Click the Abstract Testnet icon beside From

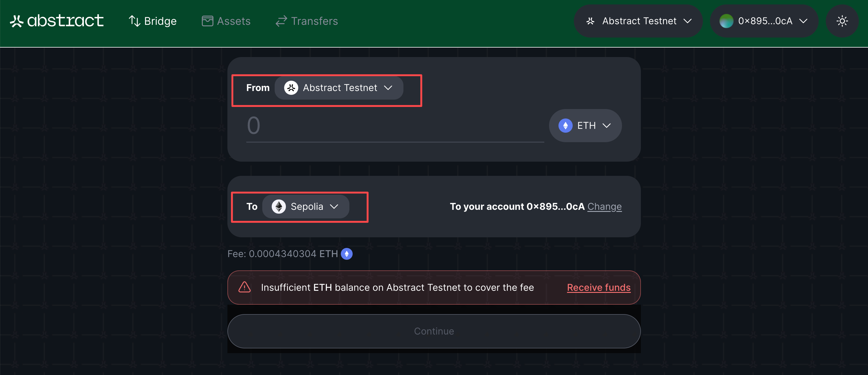[291, 88]
